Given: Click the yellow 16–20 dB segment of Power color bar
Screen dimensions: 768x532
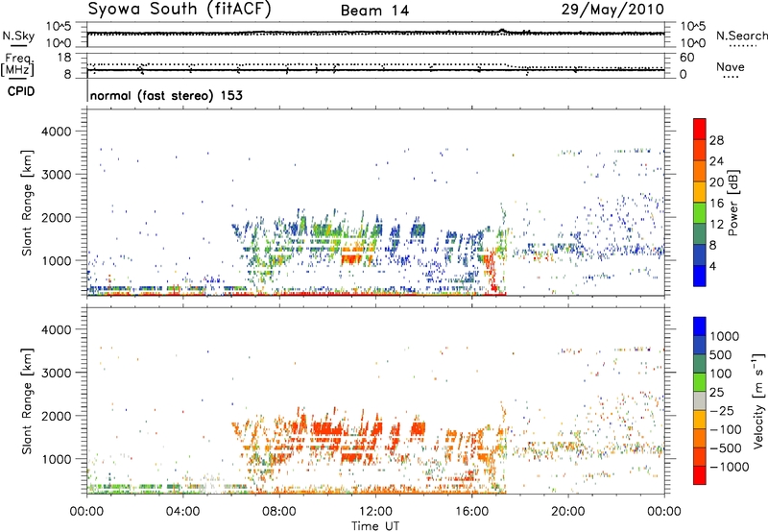Looking at the screenshot, I should coord(700,191).
